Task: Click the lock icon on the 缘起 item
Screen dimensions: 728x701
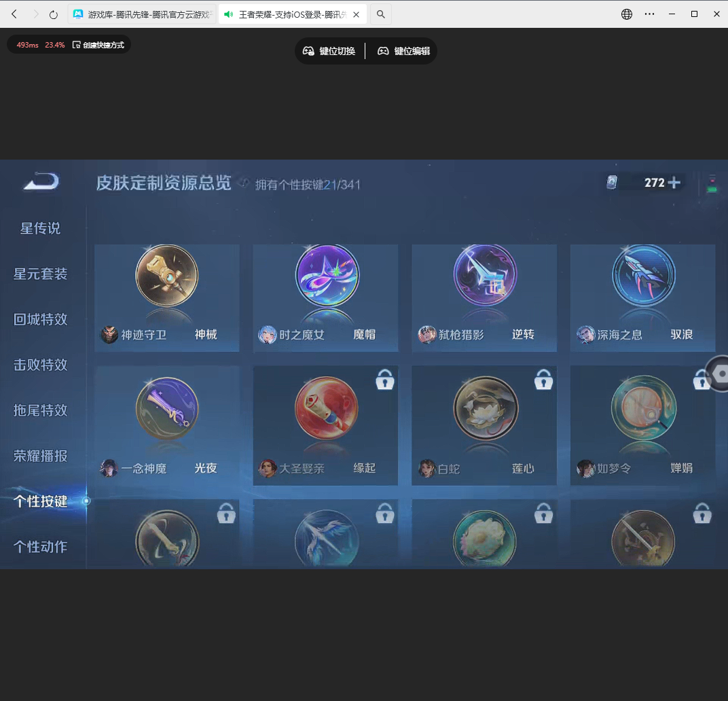Action: click(385, 380)
